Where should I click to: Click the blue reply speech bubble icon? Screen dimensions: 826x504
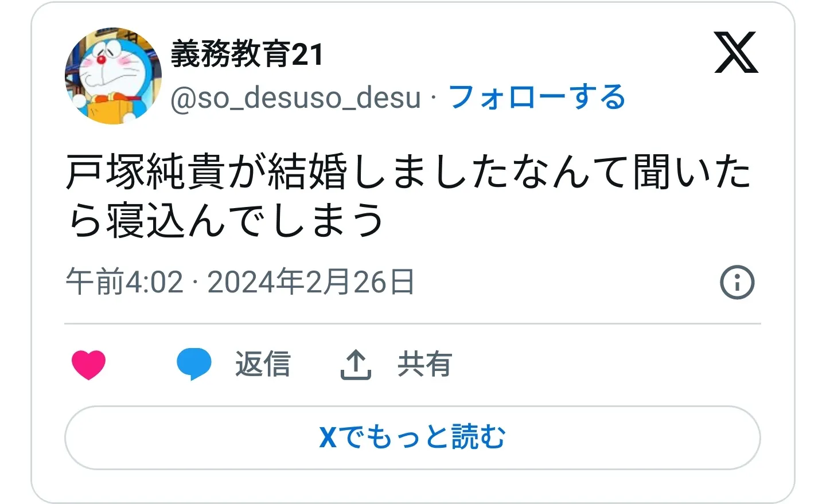(x=194, y=364)
